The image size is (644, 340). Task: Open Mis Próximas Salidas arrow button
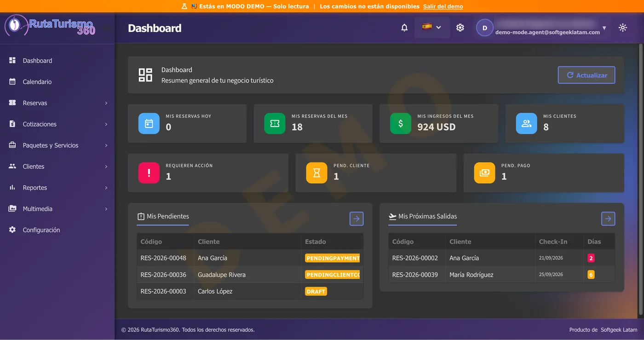tap(608, 219)
